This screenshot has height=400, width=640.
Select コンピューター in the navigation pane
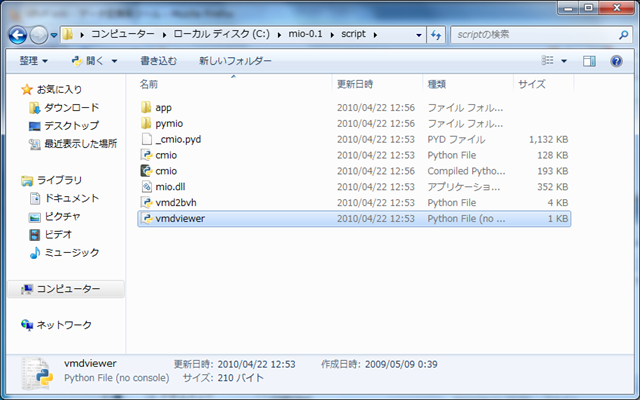point(68,289)
